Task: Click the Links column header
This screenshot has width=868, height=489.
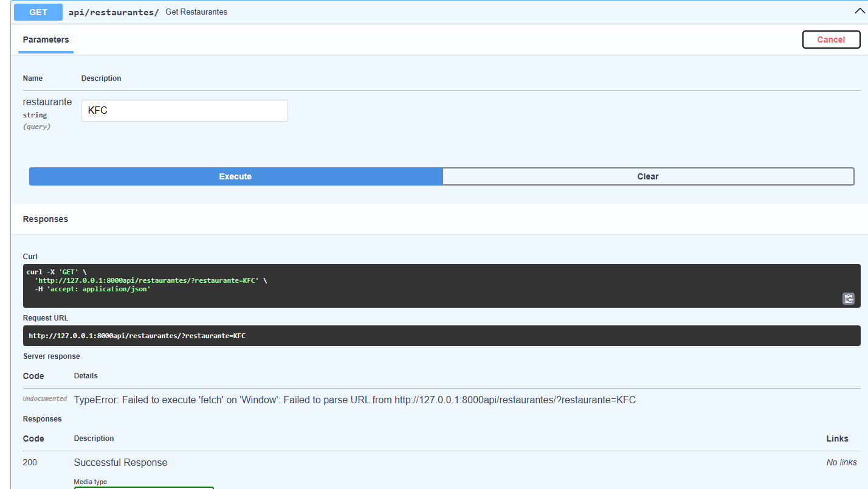Action: tap(837, 439)
